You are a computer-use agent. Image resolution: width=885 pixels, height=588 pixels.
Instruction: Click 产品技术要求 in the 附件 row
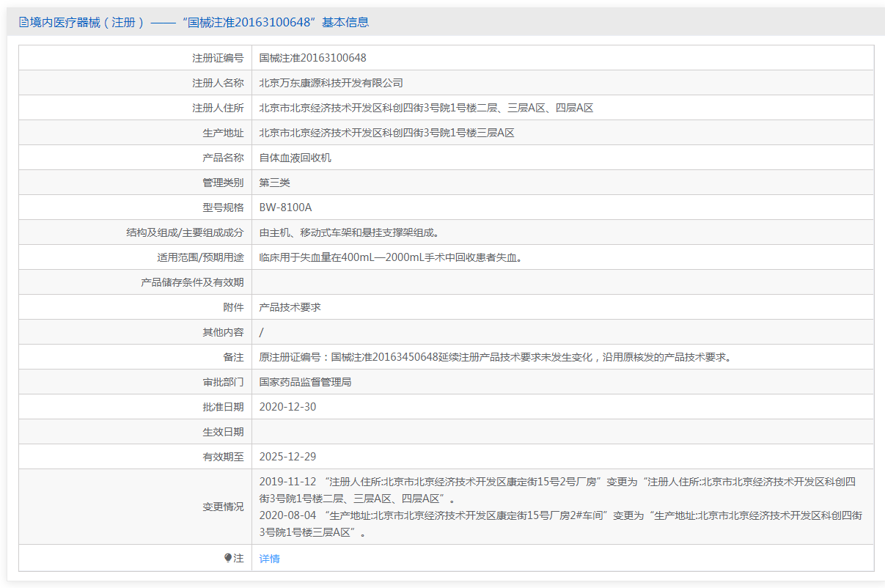(290, 307)
